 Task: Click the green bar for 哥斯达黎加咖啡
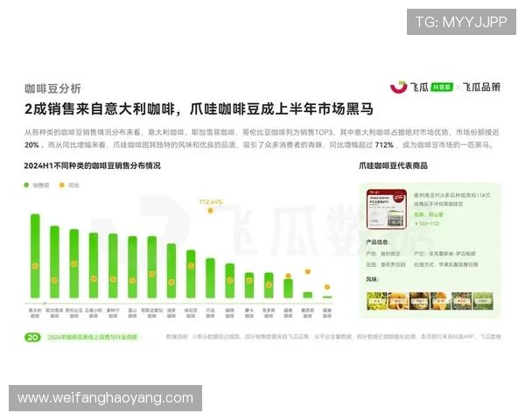point(152,267)
